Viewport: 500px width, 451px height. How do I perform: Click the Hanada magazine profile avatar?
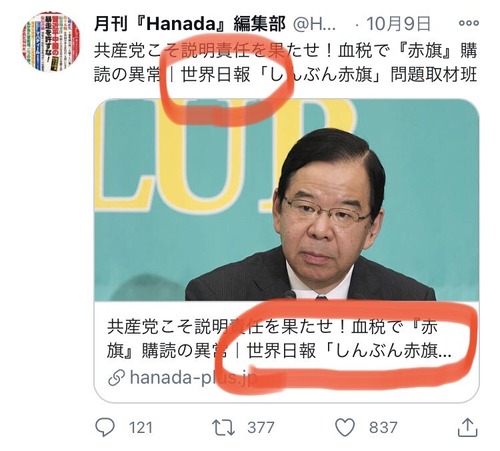pos(51,42)
